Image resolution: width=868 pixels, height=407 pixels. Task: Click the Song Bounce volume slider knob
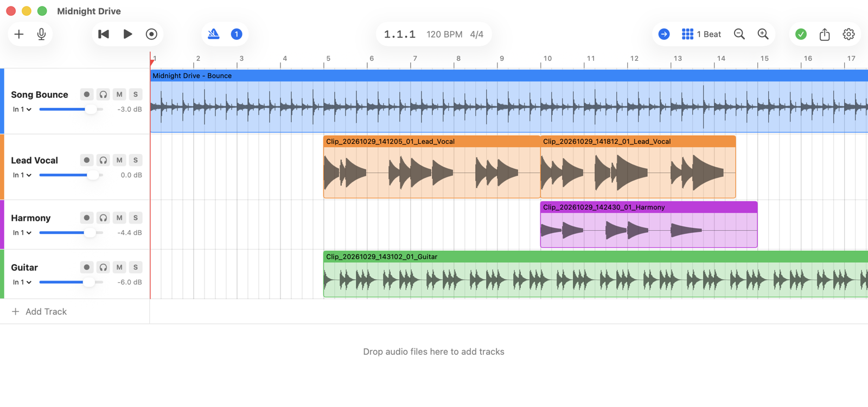click(91, 110)
